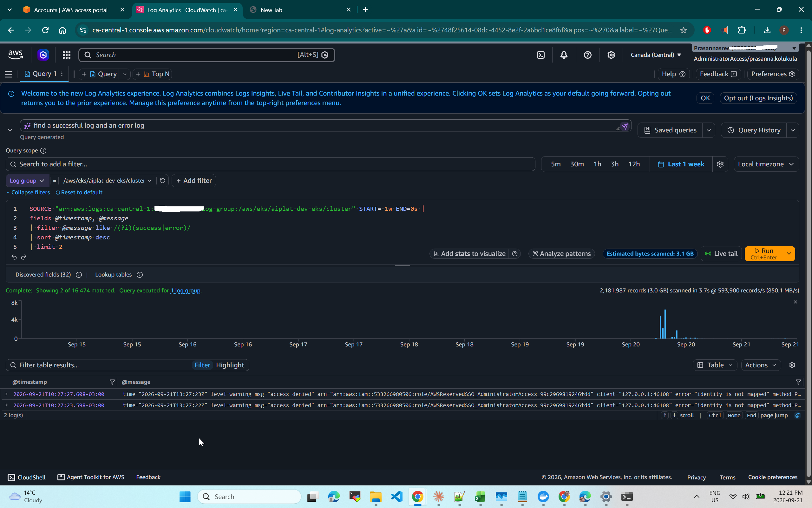Toggle the side navigation hamburger menu
This screenshot has height=508, width=812.
[9, 74]
